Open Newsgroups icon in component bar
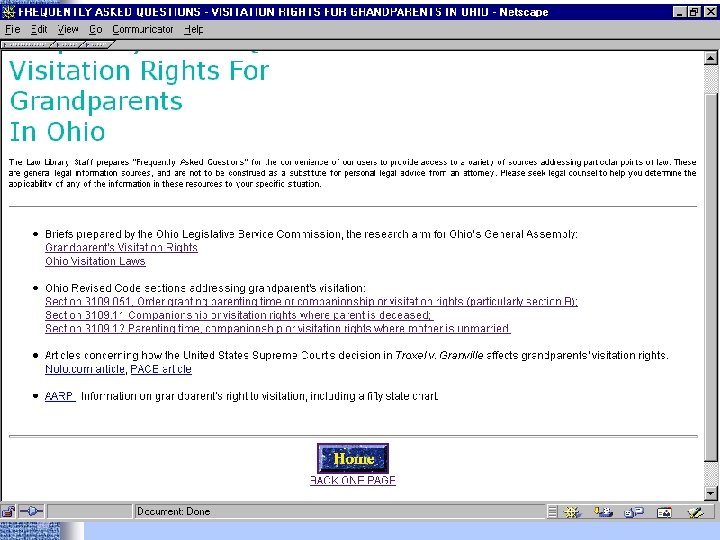The height and width of the screenshot is (540, 720). pos(634,512)
